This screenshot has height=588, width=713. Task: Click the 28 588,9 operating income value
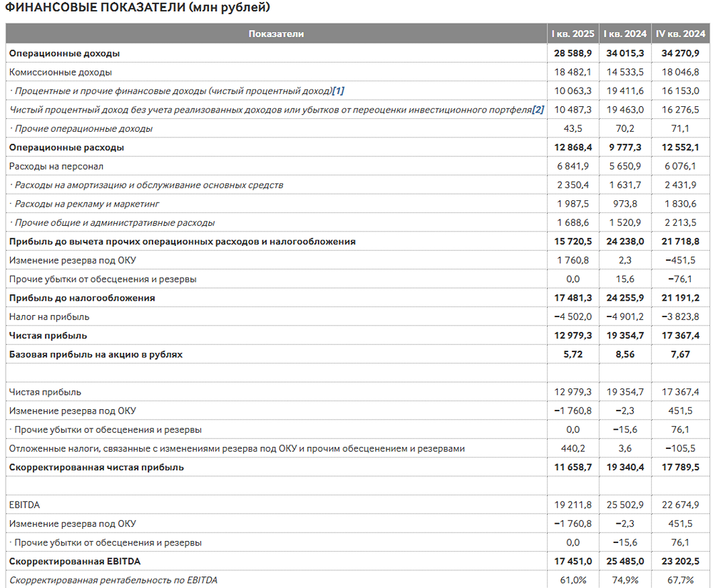click(x=573, y=53)
